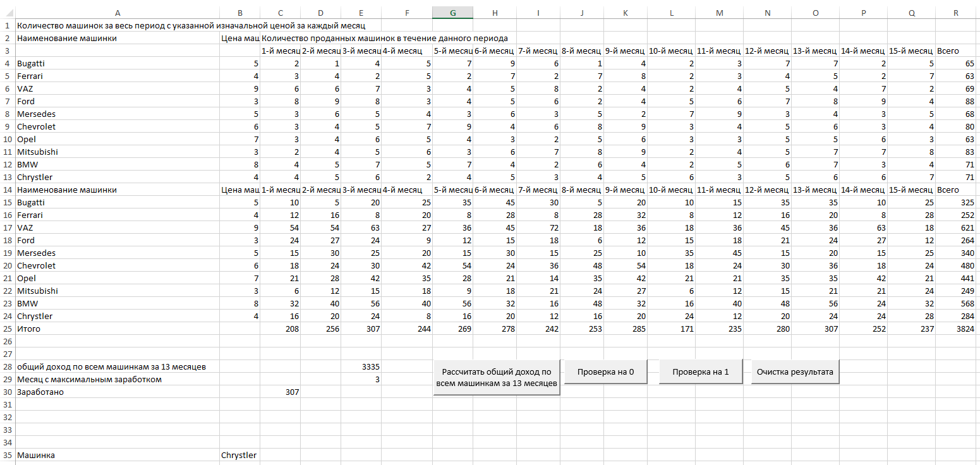This screenshot has width=980, height=465.
Task: Select row 1 header
Action: [x=8, y=25]
